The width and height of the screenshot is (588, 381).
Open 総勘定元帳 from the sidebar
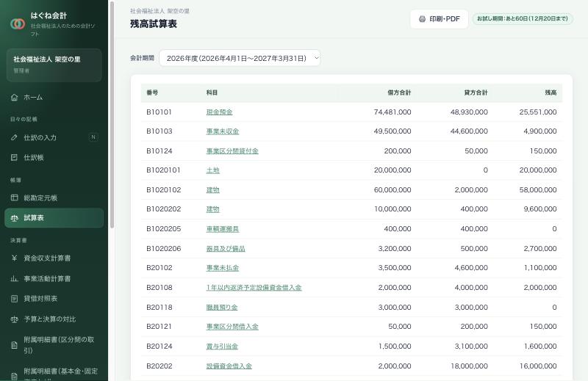(x=54, y=197)
